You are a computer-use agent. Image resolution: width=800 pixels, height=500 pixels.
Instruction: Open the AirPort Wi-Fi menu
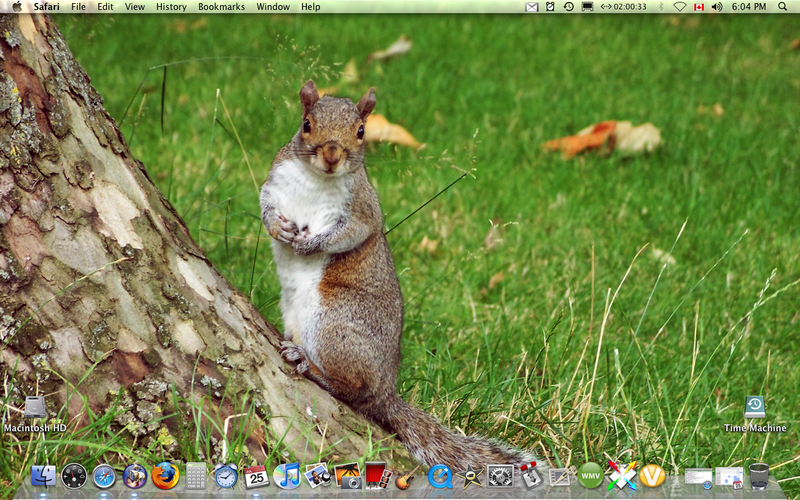(x=679, y=7)
